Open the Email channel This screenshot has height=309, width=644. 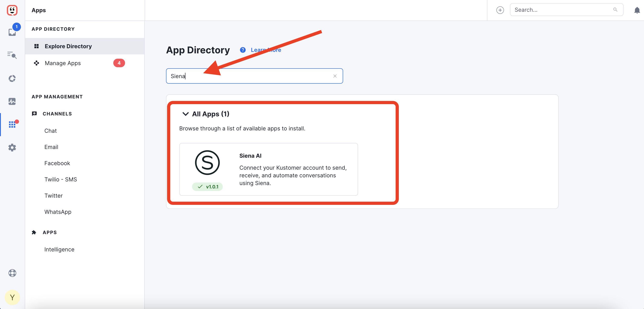tap(51, 147)
